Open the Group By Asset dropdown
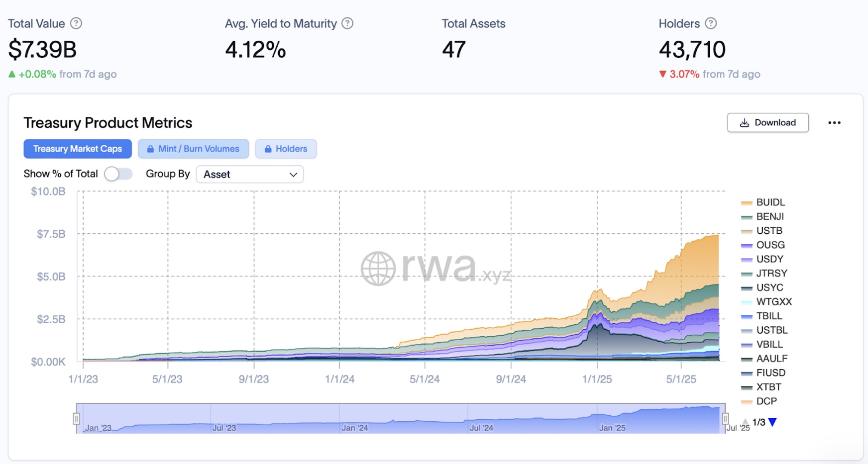Image resolution: width=868 pixels, height=464 pixels. (250, 175)
